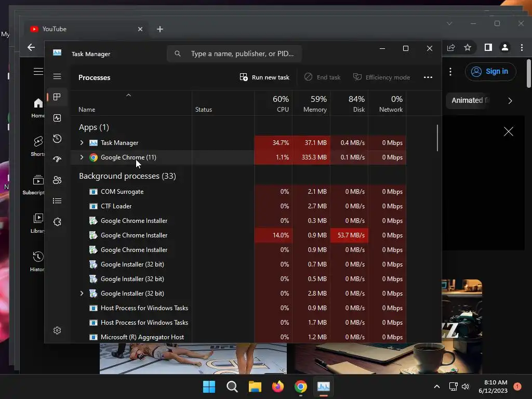Open YouTube Library in sidebar

point(37,223)
